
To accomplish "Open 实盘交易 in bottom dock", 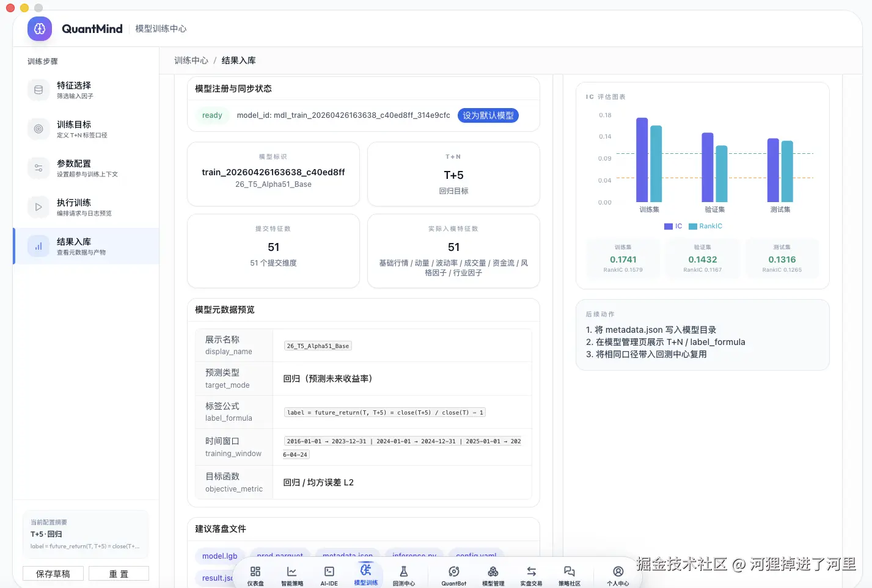I will pyautogui.click(x=532, y=575).
